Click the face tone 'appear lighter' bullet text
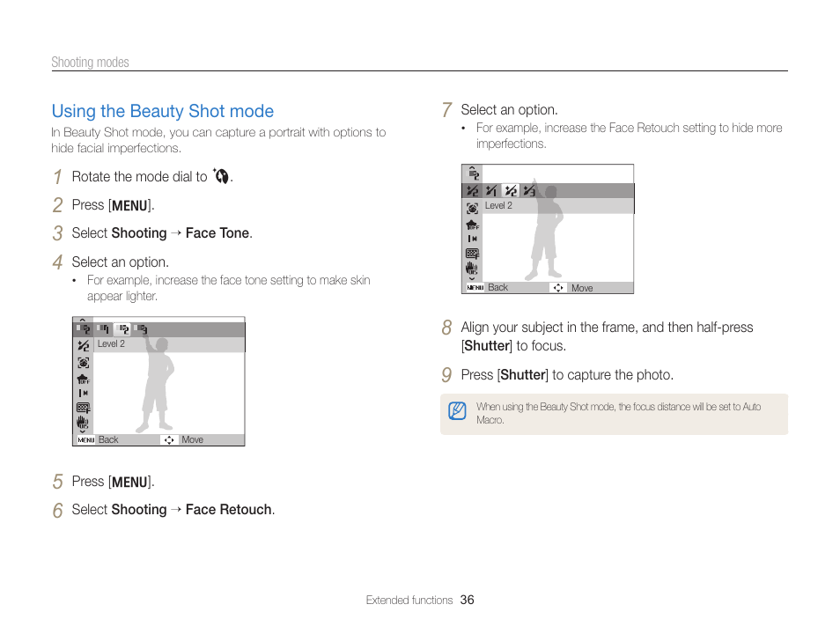Image resolution: width=840 pixels, height=634 pixels. coord(229,288)
